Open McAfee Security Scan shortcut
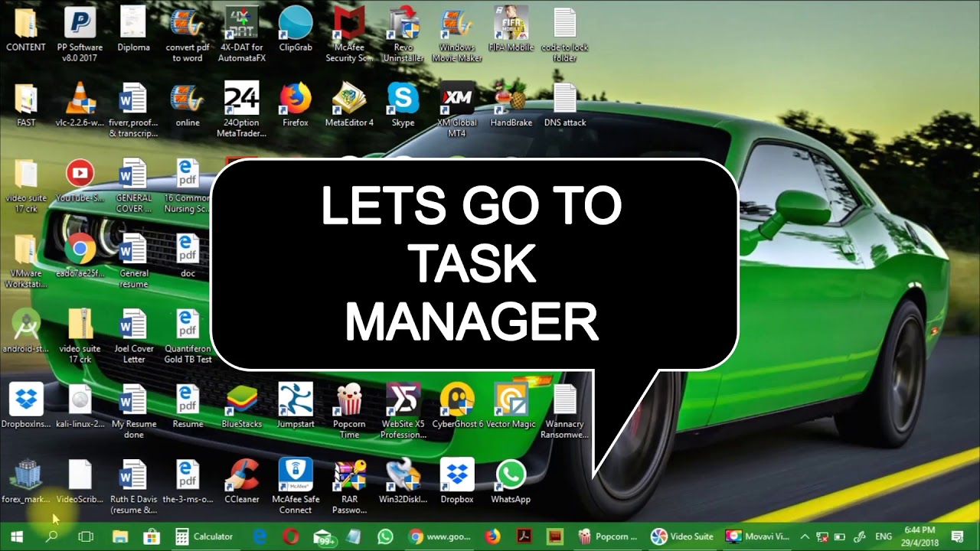 [x=349, y=34]
